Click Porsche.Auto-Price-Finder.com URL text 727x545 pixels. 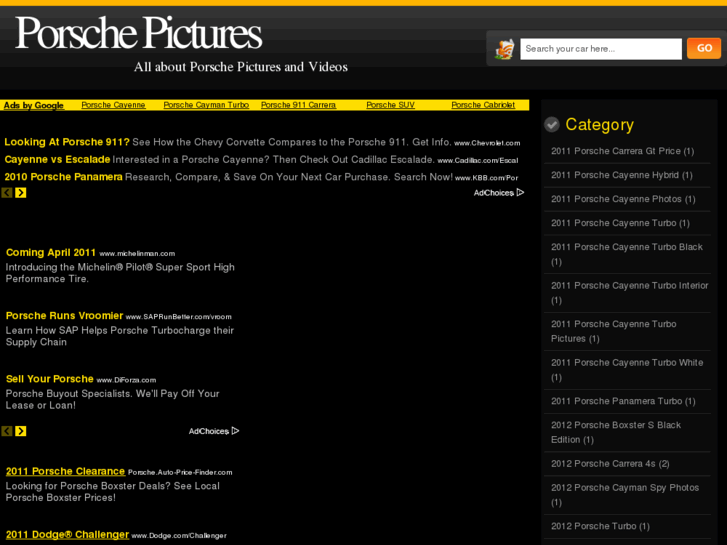click(x=180, y=473)
